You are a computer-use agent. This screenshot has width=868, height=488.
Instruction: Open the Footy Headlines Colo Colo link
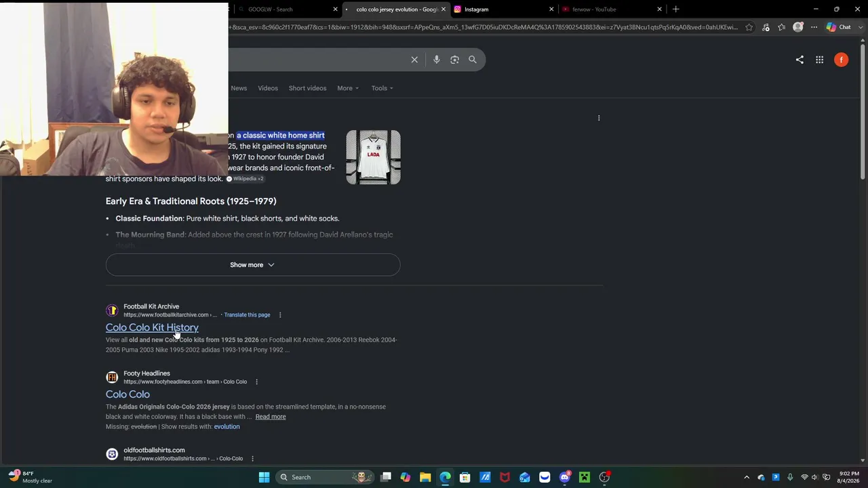(127, 394)
